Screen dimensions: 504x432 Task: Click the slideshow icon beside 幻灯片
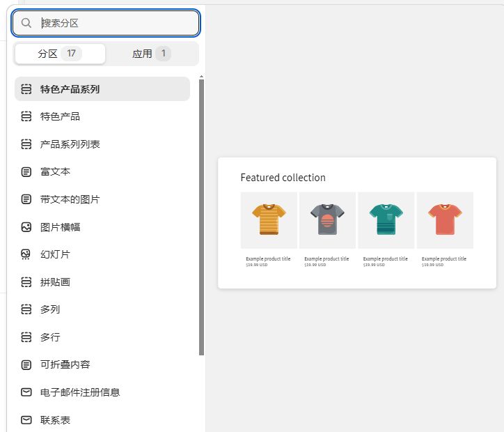coord(26,254)
